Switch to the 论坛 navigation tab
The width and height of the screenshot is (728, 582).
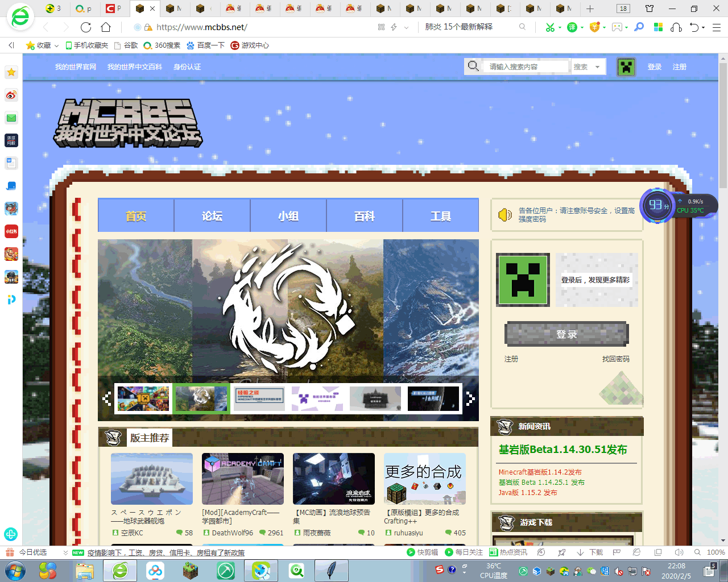pyautogui.click(x=212, y=215)
